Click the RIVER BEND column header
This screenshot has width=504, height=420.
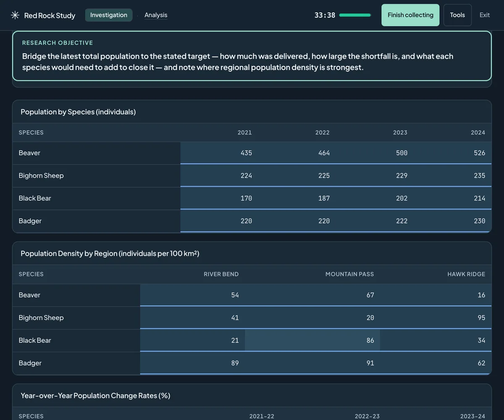click(x=221, y=274)
